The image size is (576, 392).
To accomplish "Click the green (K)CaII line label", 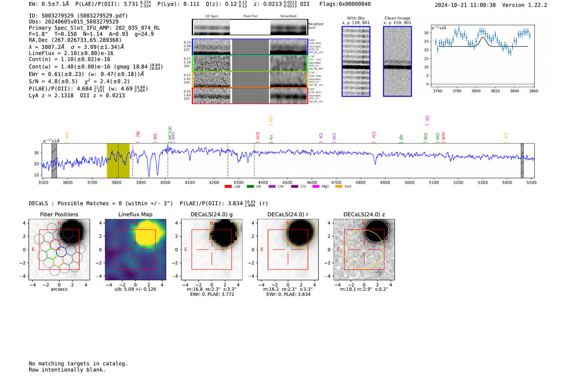I will pos(170,135).
